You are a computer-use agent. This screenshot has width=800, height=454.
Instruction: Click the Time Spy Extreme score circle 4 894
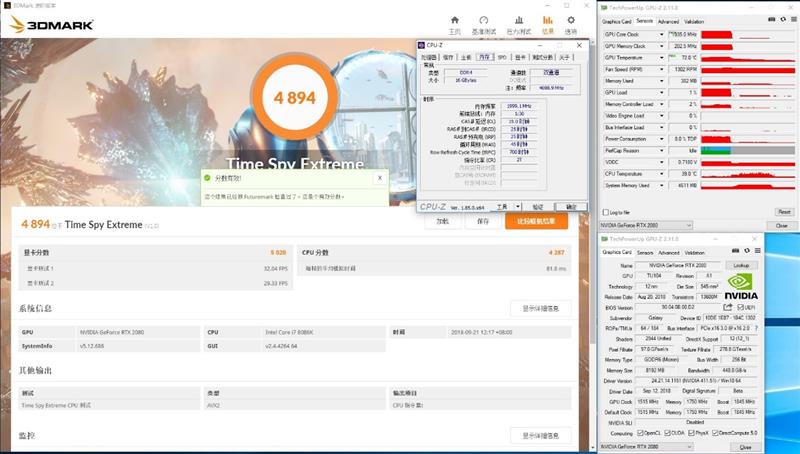pos(295,97)
